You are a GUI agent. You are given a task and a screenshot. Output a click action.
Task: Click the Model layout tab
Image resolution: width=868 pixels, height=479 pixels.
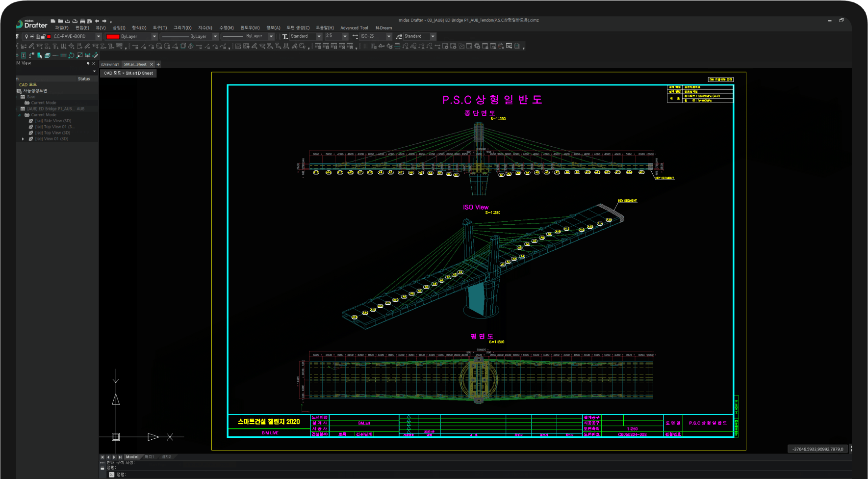pos(132,457)
